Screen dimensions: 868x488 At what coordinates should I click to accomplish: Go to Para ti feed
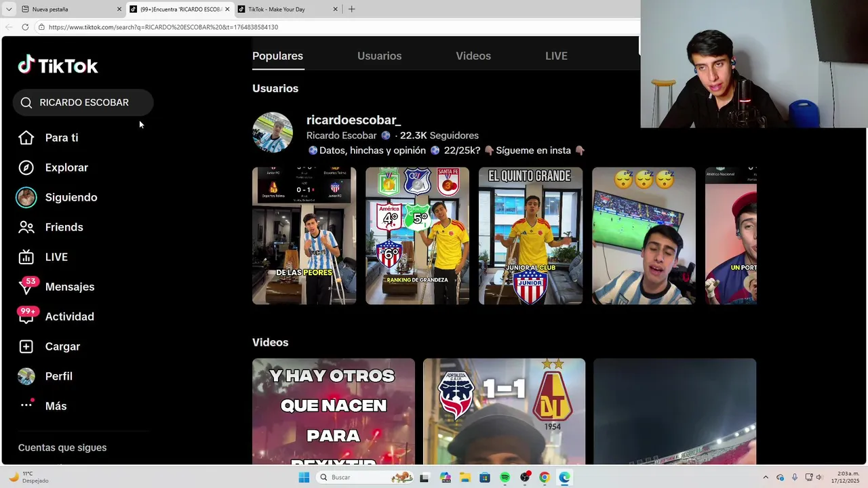62,138
